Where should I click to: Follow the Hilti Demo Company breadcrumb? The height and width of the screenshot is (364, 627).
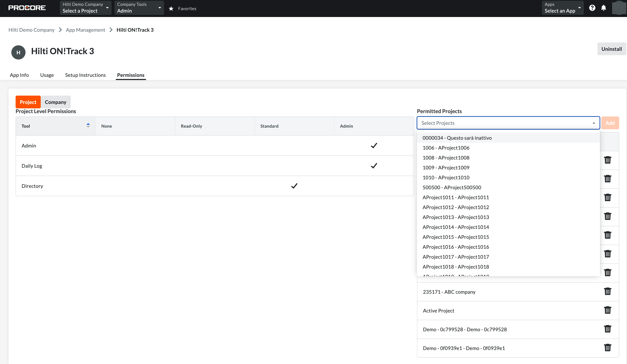click(31, 30)
